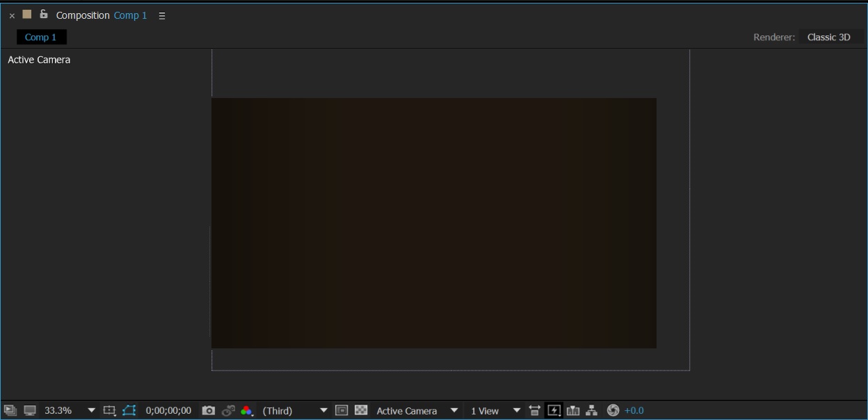Select the Region of Interest tool
868x420 pixels.
point(341,410)
